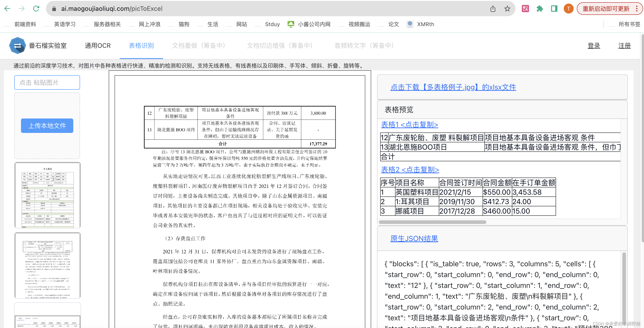This screenshot has width=644, height=328.
Task: Open the translate extension icon
Action: pos(525,9)
